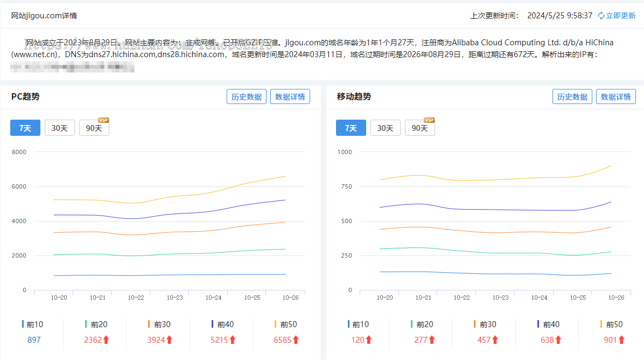
Task: Click the blurred IP address text
Action: point(72,67)
